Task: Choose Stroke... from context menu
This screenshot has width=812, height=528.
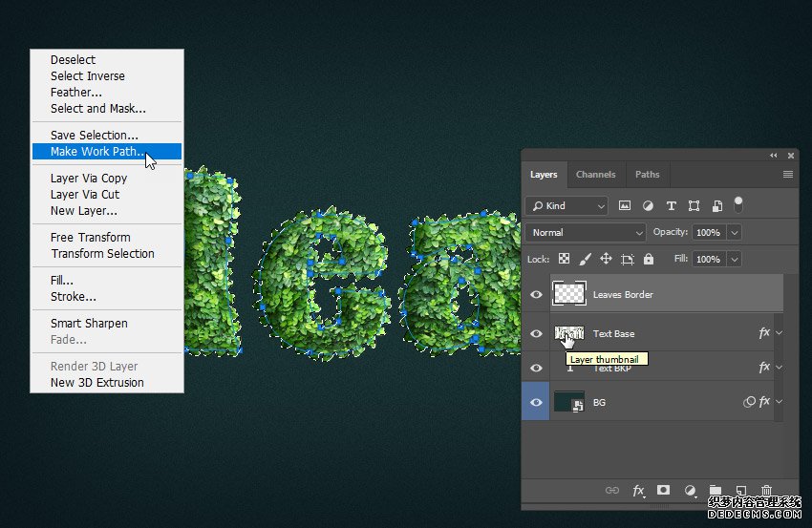Action: tap(107, 297)
